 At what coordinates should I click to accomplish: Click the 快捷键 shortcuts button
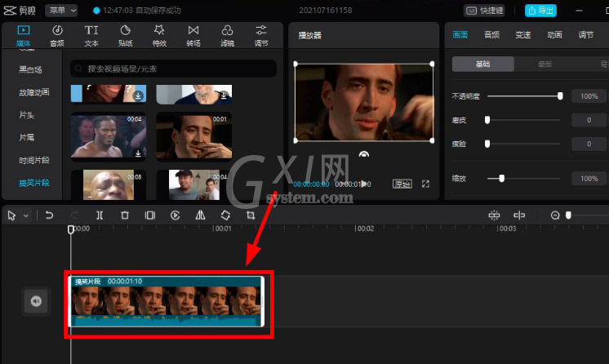pos(484,11)
